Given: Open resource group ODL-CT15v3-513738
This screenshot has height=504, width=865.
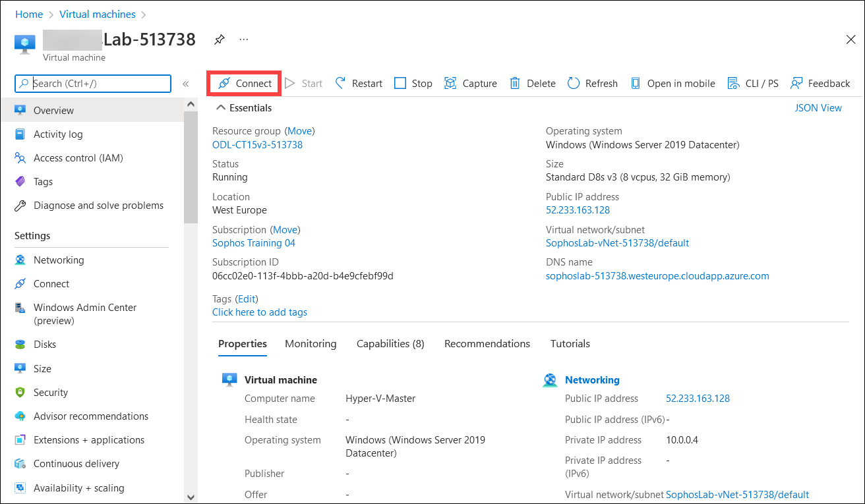Looking at the screenshot, I should pyautogui.click(x=257, y=145).
